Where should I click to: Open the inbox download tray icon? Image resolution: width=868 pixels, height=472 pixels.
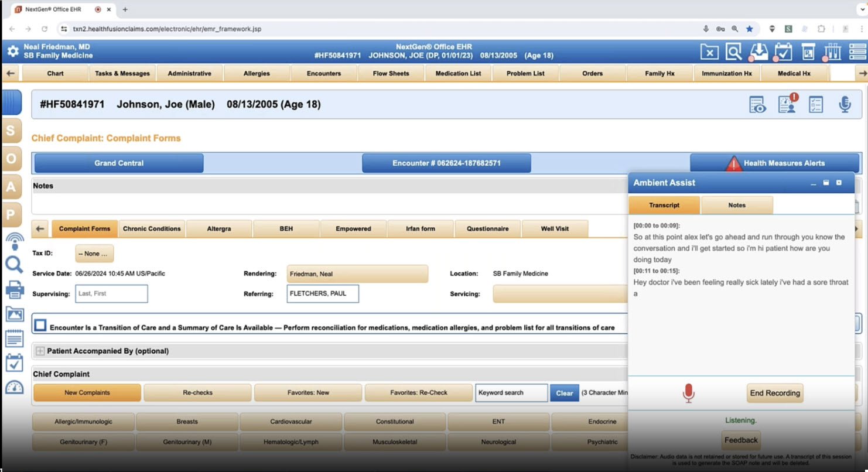(x=759, y=52)
